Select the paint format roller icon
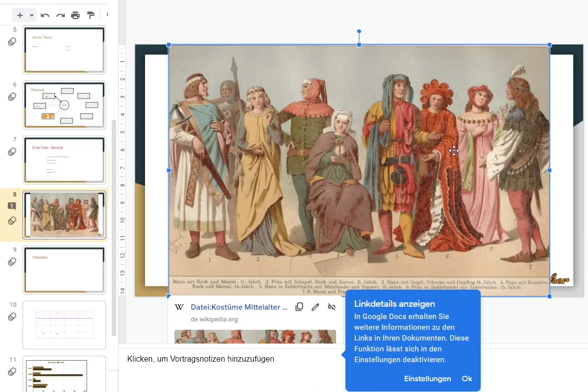Image resolution: width=588 pixels, height=392 pixels. [90, 15]
